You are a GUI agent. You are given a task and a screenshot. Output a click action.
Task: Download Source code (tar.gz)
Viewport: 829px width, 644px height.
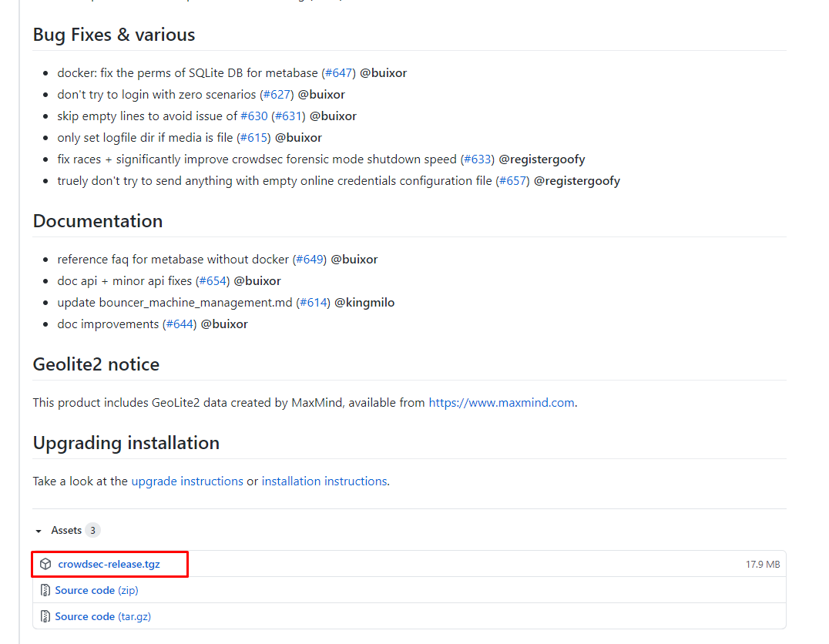pos(102,616)
